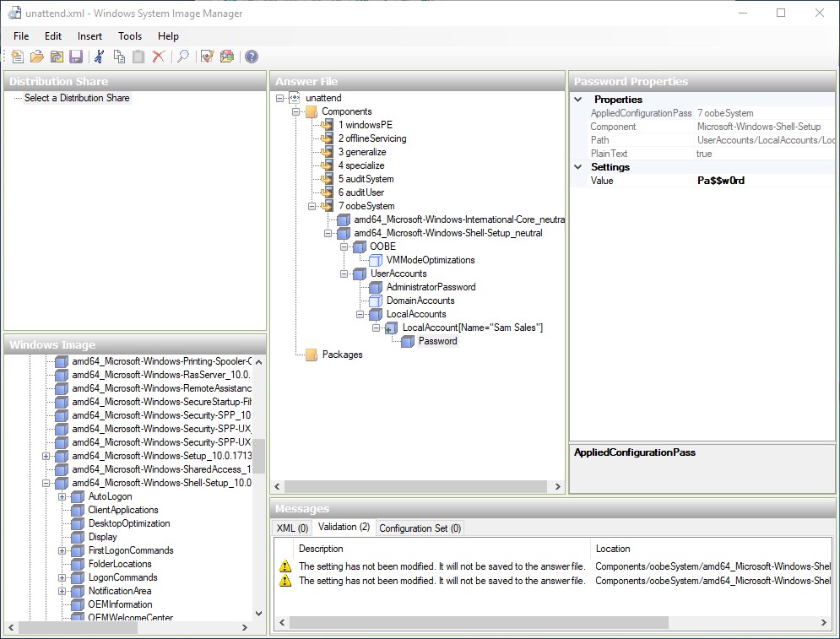Switch to the XML (0) tab
The image size is (840, 639).
[x=292, y=528]
